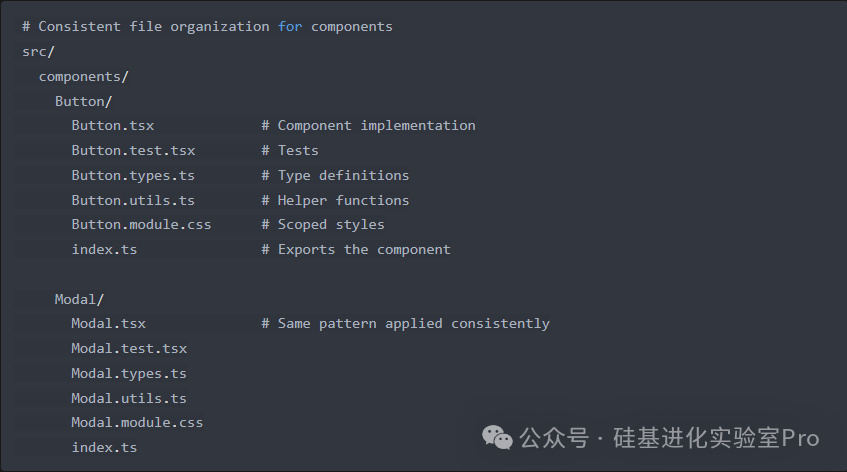The height and width of the screenshot is (472, 847).
Task: Click the Modal.utils.ts file name
Action: 129,398
